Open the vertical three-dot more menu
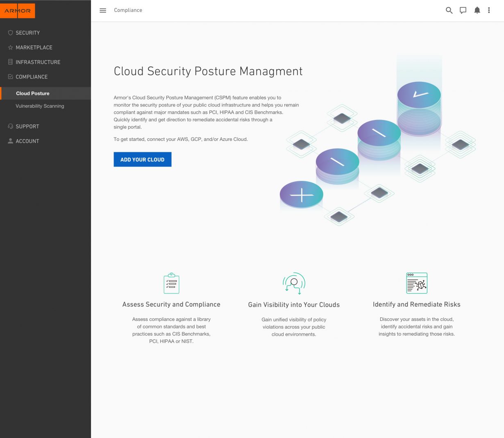Image resolution: width=504 pixels, height=438 pixels. tap(489, 10)
